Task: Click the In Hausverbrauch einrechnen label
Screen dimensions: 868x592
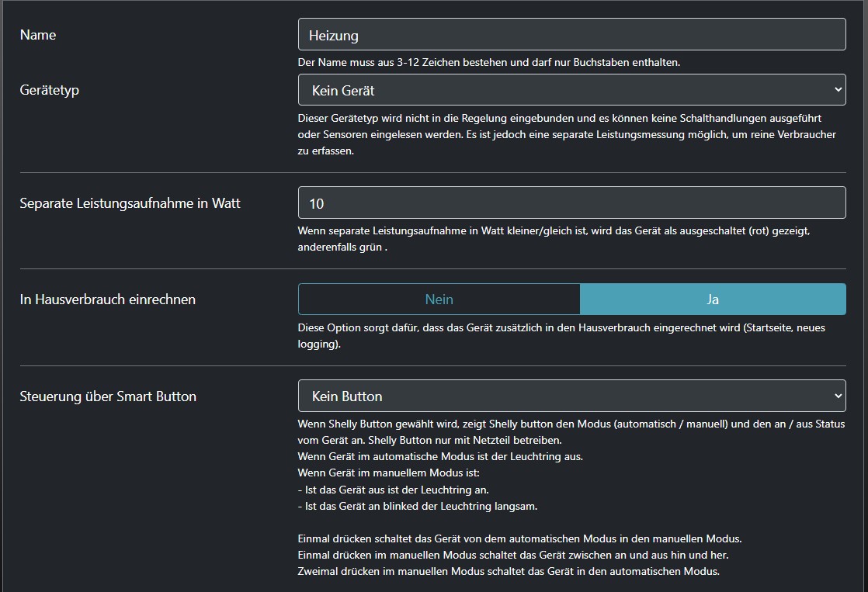Action: click(x=107, y=299)
